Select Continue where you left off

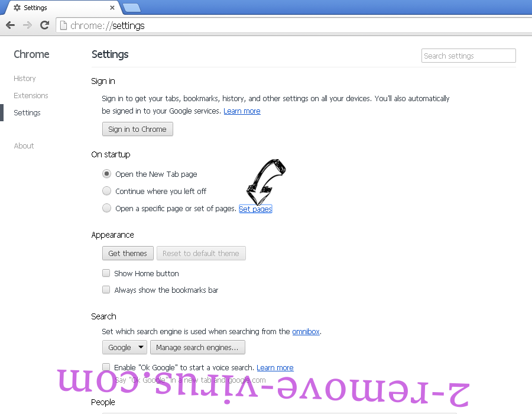(x=106, y=190)
